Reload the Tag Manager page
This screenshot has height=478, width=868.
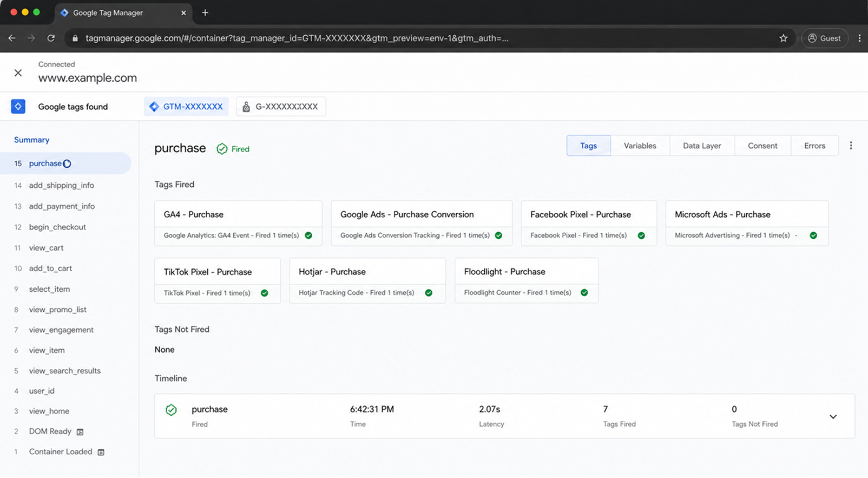(51, 38)
